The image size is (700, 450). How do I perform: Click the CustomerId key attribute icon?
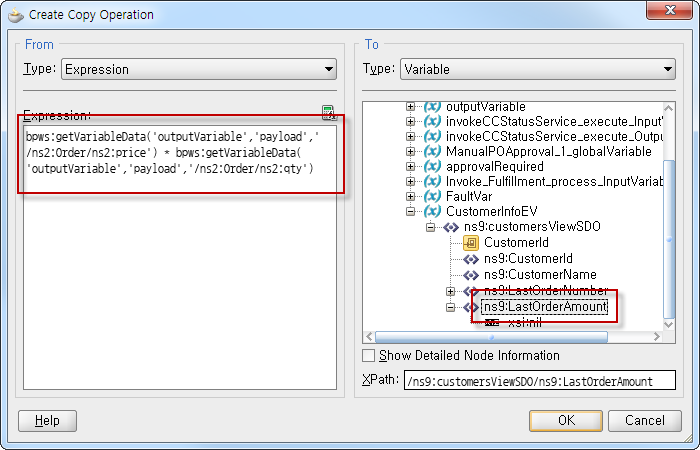tap(471, 243)
